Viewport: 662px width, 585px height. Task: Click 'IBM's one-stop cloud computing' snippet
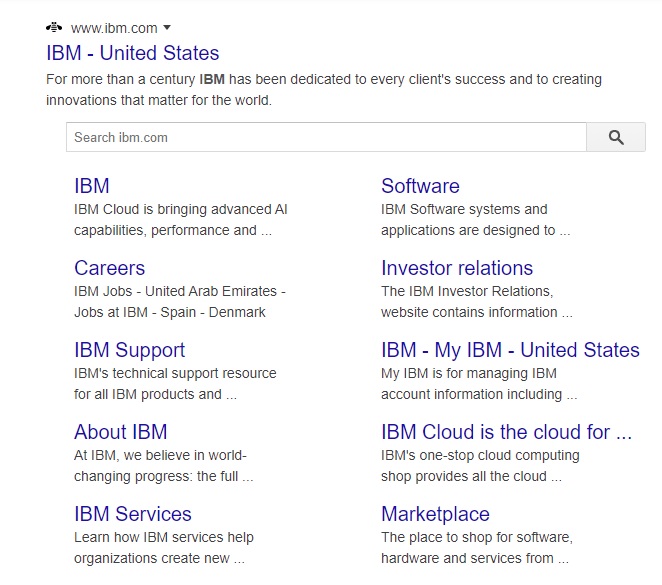(x=480, y=466)
